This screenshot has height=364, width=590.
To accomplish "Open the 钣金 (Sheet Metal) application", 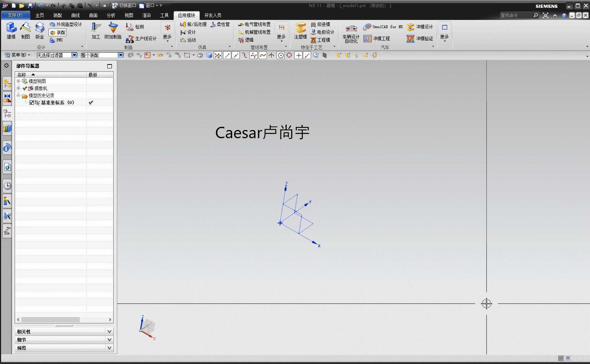I will [x=40, y=31].
